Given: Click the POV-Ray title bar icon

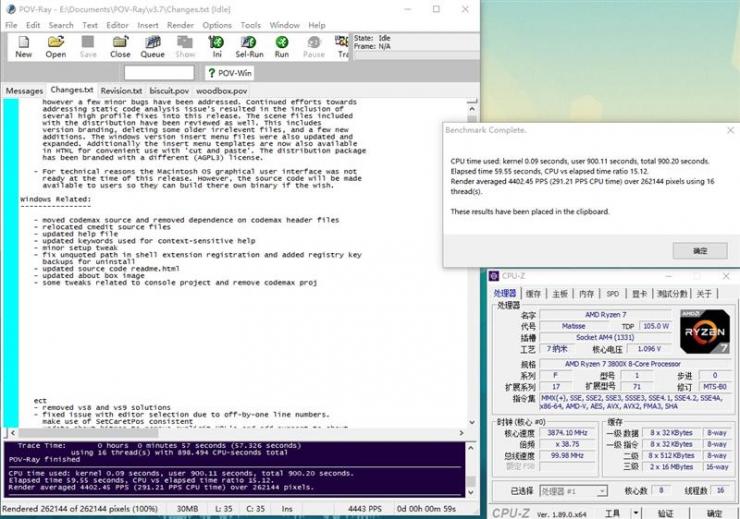Looking at the screenshot, I should click(x=11, y=9).
